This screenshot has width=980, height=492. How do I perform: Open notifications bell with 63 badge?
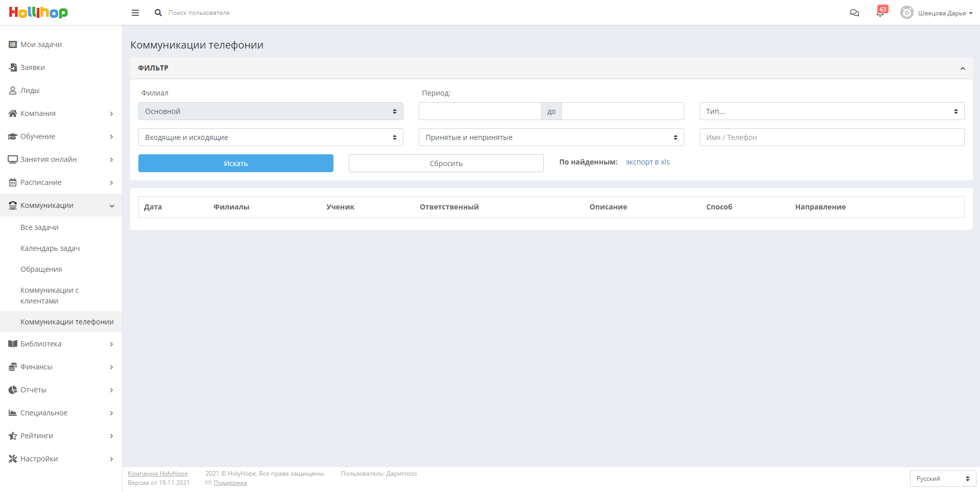881,11
